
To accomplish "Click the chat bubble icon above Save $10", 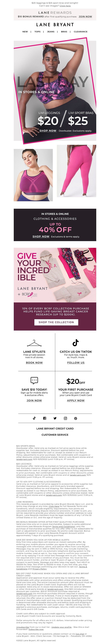I will coord(34,380).
